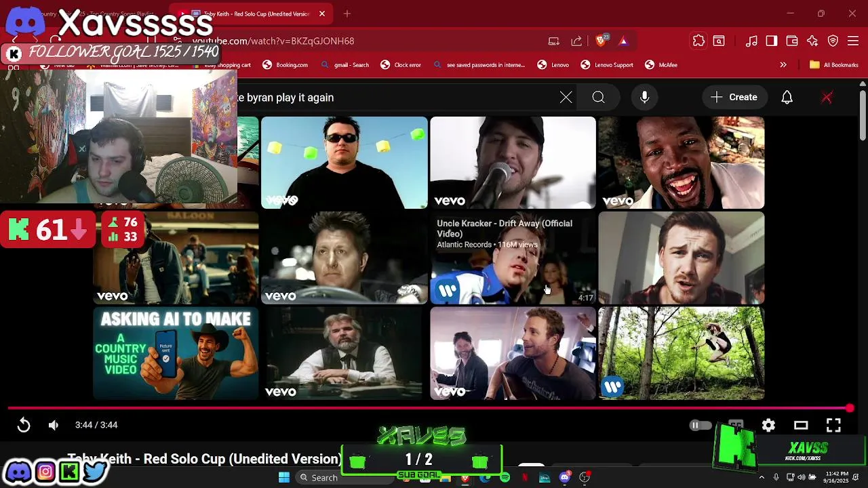Open Discord from the taskbar
This screenshot has height=488, width=868.
tap(564, 478)
